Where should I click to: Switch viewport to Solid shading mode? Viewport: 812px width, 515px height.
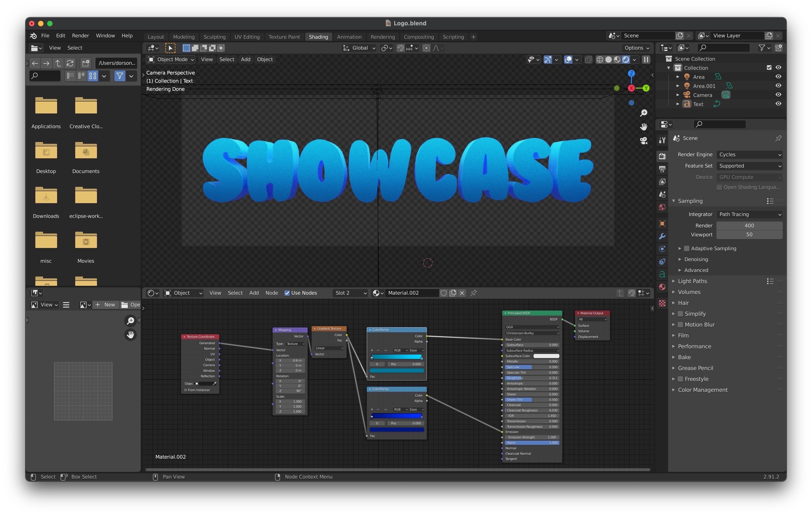(x=609, y=59)
